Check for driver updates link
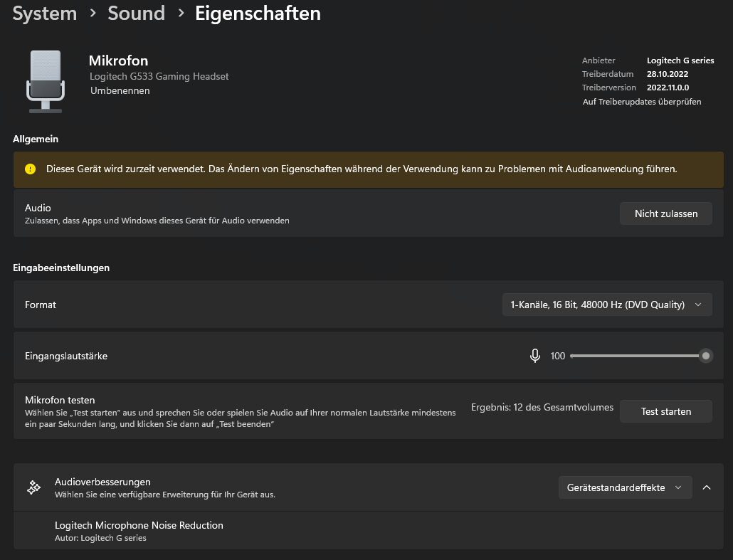This screenshot has width=733, height=560. coord(642,102)
